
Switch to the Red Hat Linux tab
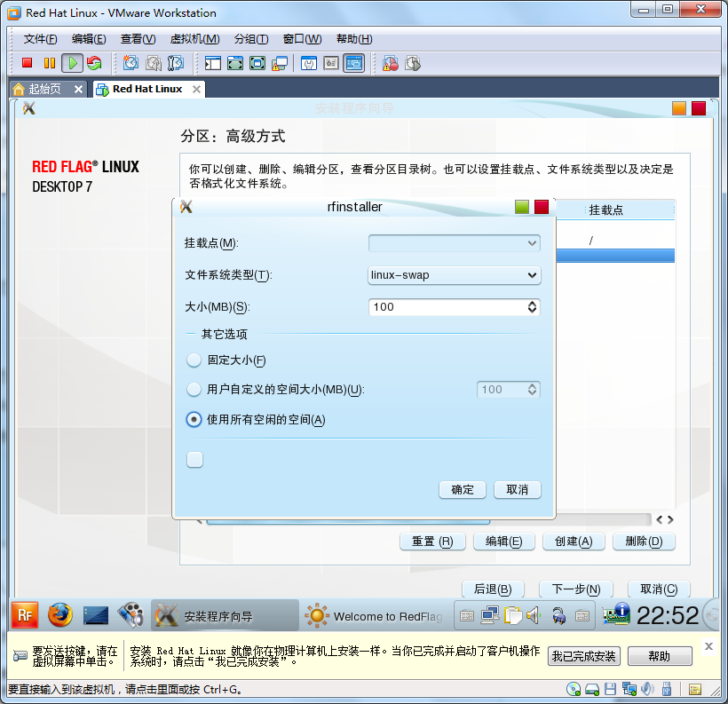click(147, 89)
